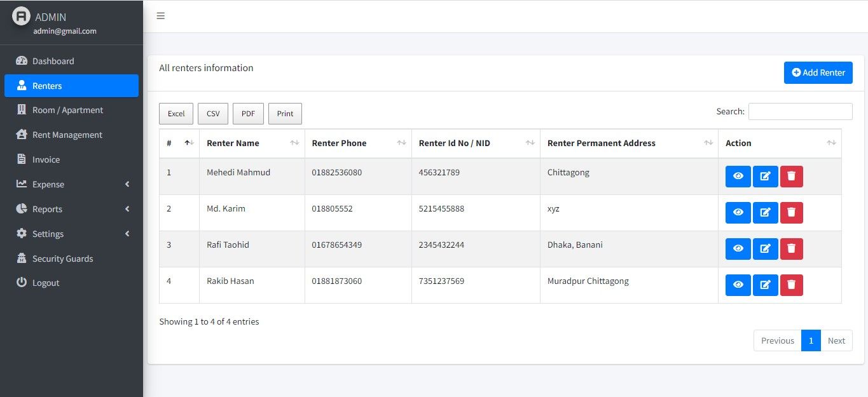
Task: Expand the Settings sidebar submenu
Action: [x=71, y=234]
